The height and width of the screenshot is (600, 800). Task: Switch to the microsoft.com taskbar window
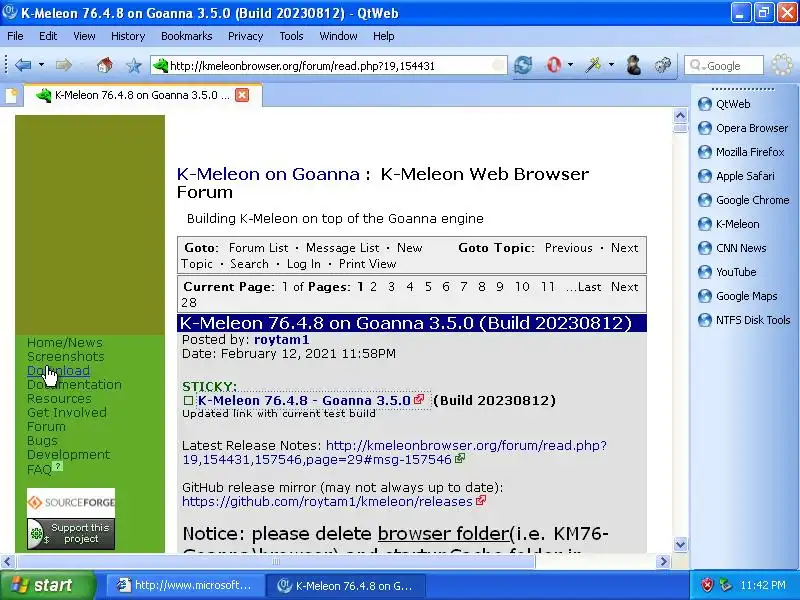(x=186, y=585)
